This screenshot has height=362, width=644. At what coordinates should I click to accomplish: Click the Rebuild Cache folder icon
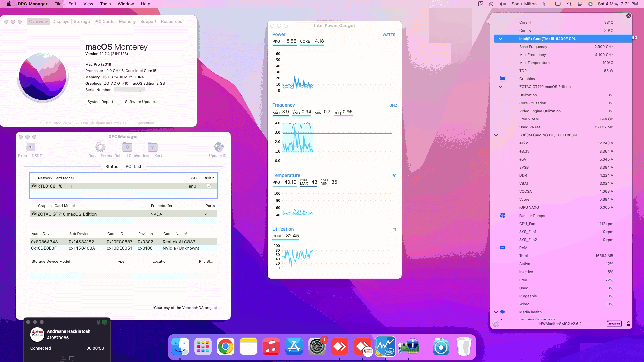click(x=127, y=147)
